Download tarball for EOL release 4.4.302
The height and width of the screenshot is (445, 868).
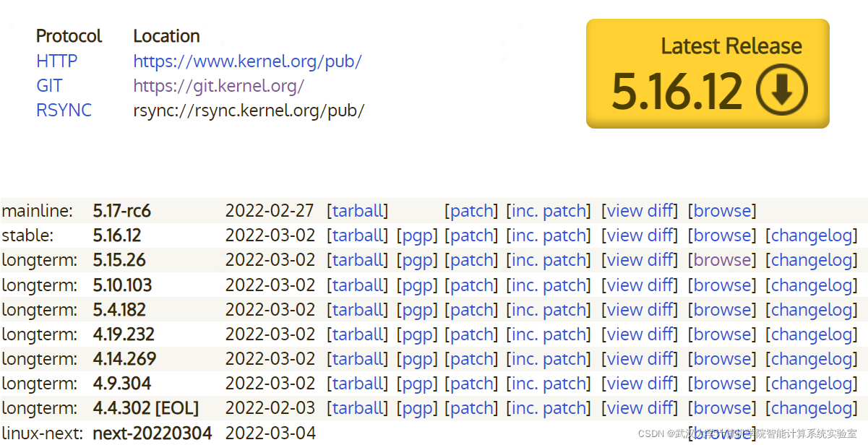click(357, 407)
